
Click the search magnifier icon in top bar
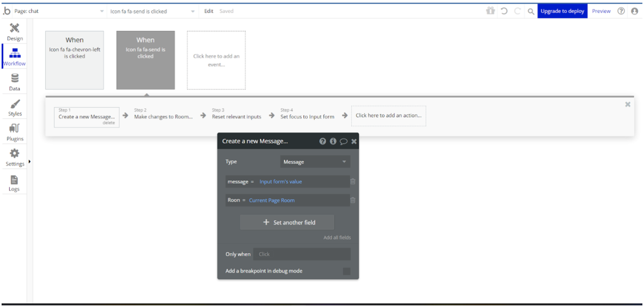(x=531, y=11)
